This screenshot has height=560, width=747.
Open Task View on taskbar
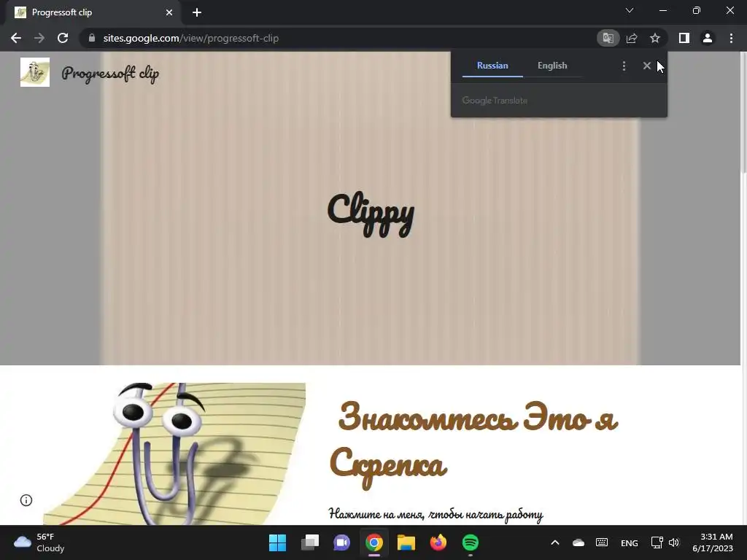pyautogui.click(x=310, y=542)
